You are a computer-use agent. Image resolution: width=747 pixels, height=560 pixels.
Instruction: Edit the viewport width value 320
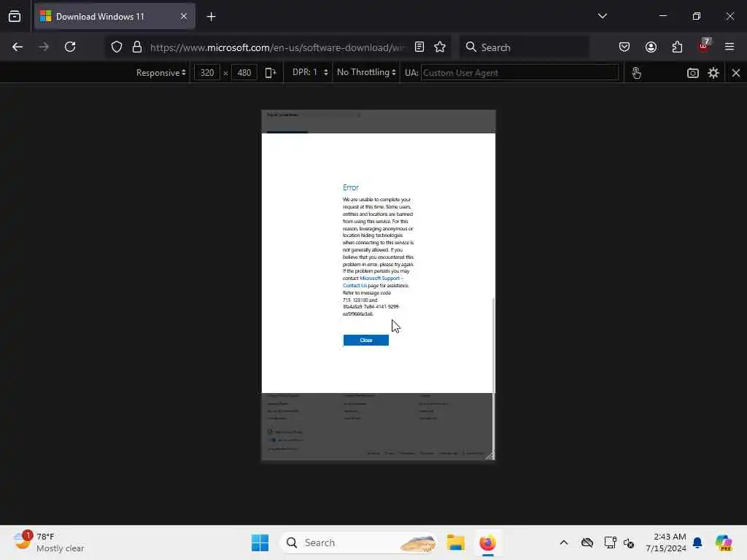pos(207,73)
